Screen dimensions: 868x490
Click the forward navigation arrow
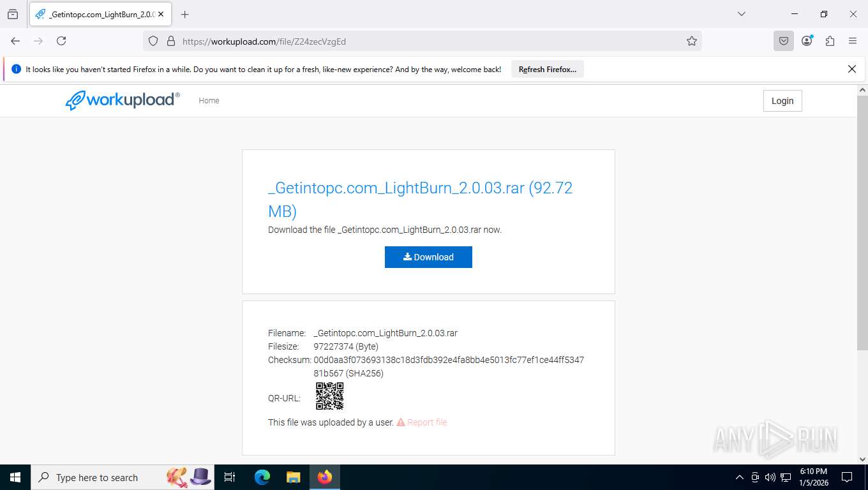(x=38, y=41)
